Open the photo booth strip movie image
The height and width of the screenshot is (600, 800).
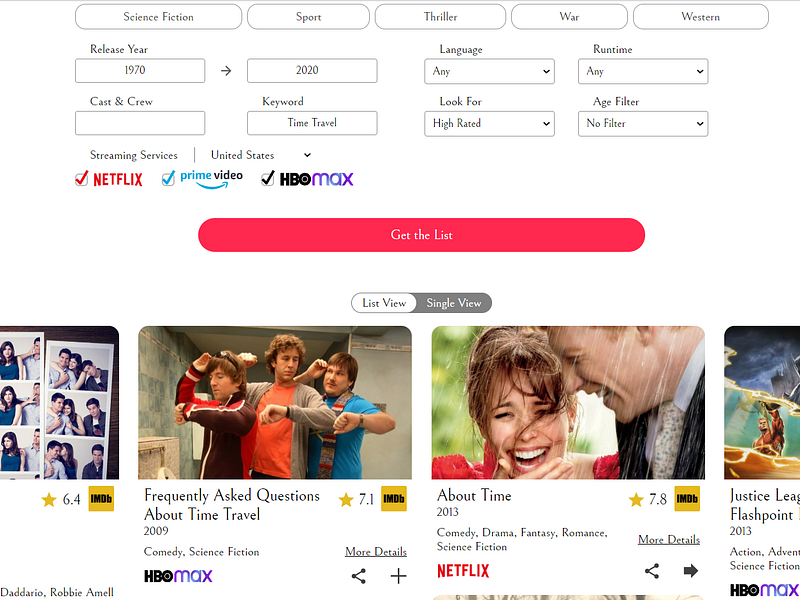tap(59, 403)
